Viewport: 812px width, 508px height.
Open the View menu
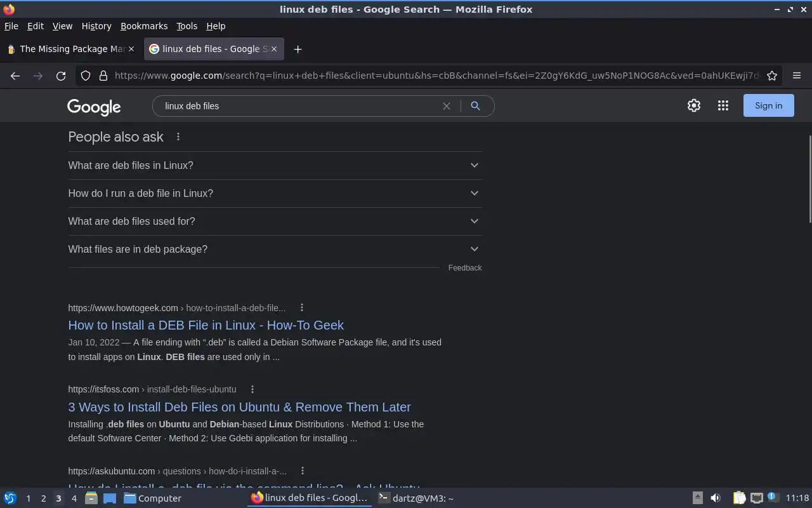point(62,26)
